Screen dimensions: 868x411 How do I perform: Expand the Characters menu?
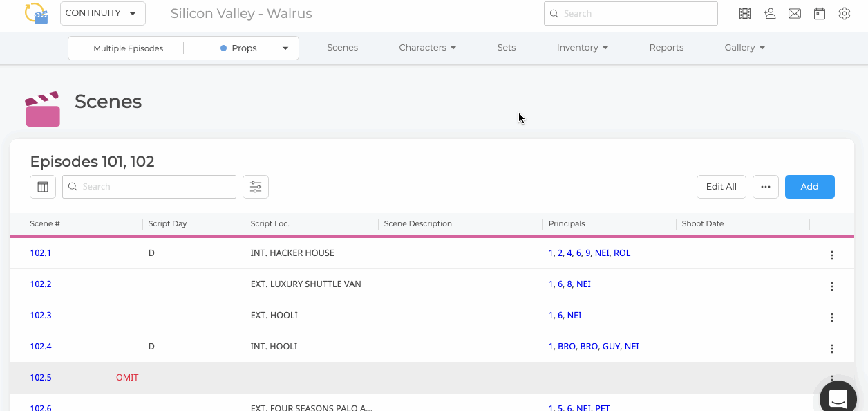[427, 48]
